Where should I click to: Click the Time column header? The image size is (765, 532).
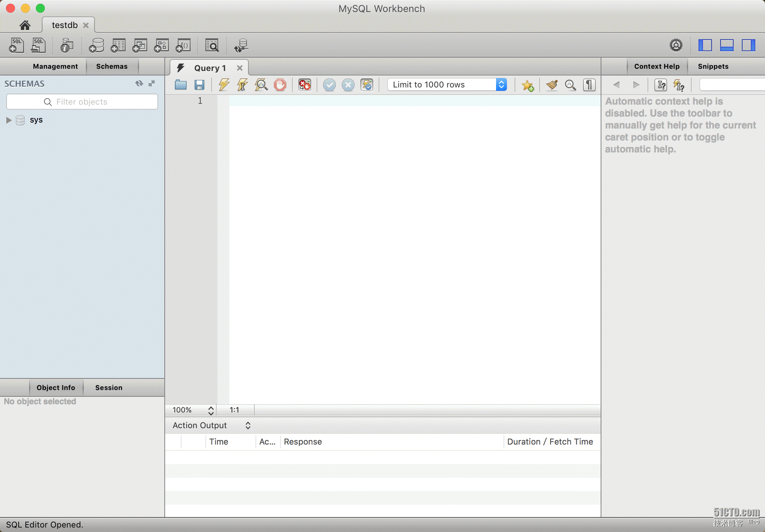click(230, 442)
